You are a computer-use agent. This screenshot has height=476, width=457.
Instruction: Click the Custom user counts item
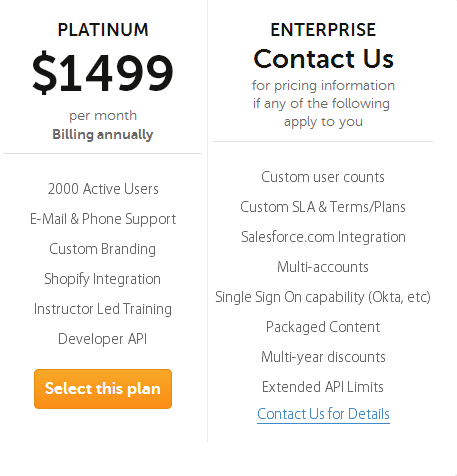point(323,177)
